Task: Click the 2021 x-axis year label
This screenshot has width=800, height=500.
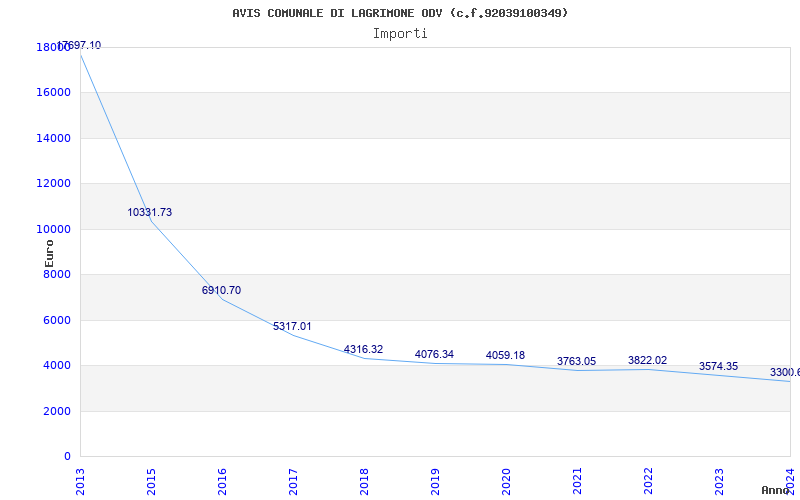Action: point(577,481)
